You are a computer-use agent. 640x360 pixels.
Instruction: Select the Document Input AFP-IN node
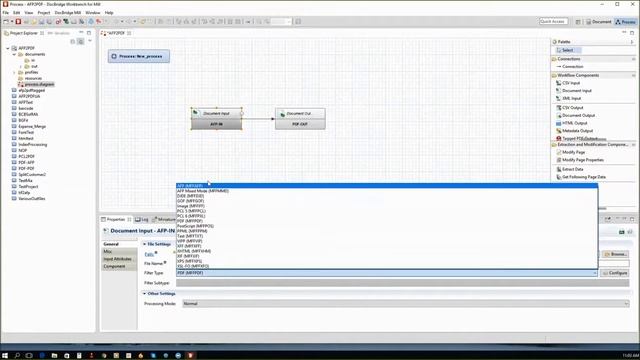216,119
